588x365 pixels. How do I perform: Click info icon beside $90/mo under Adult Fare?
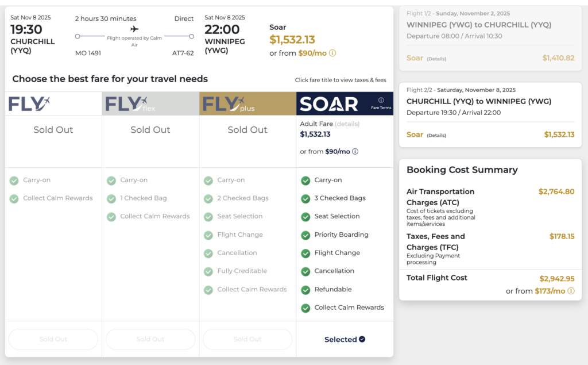pyautogui.click(x=355, y=152)
